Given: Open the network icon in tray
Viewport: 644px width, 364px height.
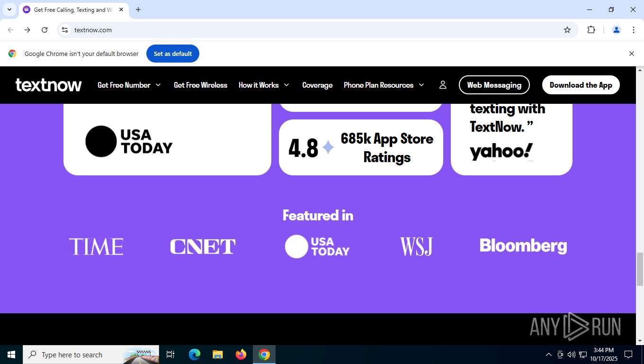Looking at the screenshot, I should [x=583, y=355].
